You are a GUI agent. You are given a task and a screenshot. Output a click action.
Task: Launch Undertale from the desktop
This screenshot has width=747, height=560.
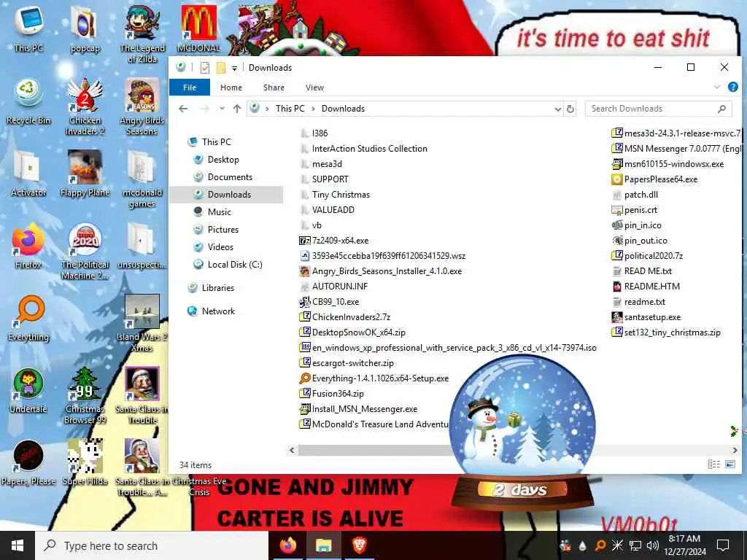28,391
